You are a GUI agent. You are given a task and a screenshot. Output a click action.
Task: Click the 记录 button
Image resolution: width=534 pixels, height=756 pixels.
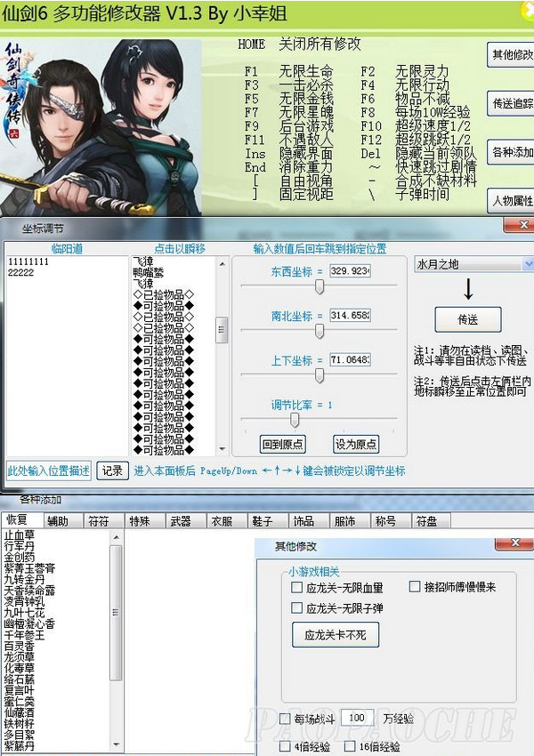112,470
